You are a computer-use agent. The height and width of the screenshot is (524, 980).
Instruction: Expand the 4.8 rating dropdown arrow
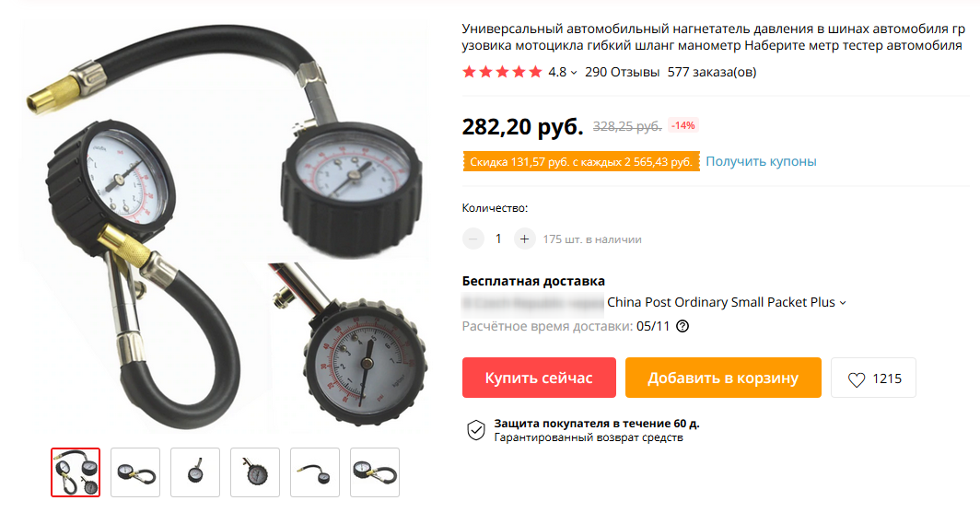click(574, 73)
